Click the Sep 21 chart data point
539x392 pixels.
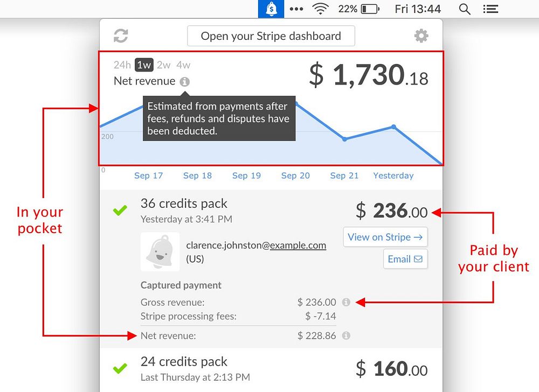click(x=344, y=139)
